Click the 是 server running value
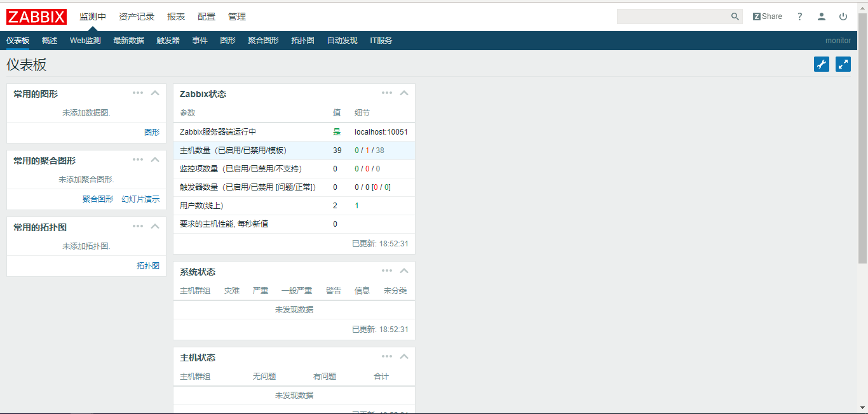868x414 pixels. [x=337, y=132]
